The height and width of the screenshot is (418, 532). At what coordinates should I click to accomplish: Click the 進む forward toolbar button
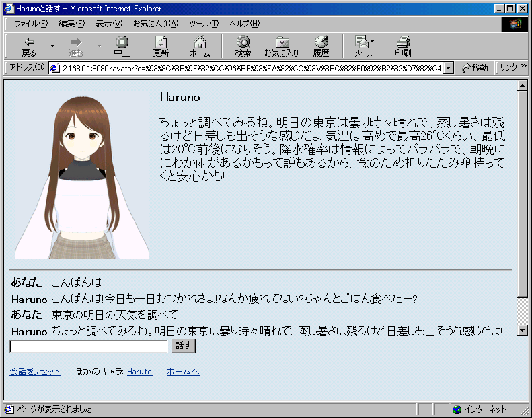76,47
